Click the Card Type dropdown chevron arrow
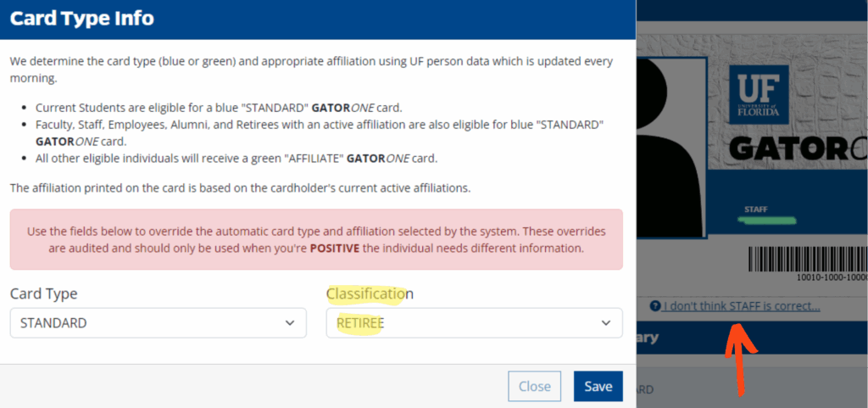The width and height of the screenshot is (868, 408). (290, 322)
